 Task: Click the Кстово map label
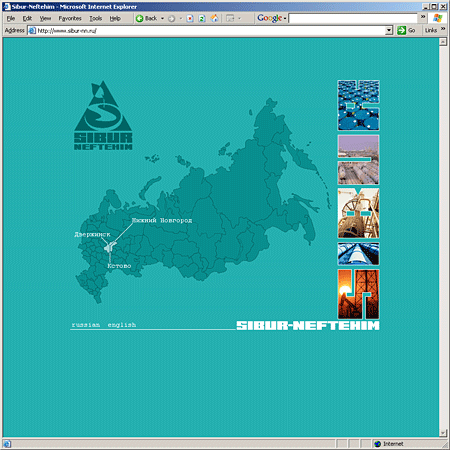119,266
